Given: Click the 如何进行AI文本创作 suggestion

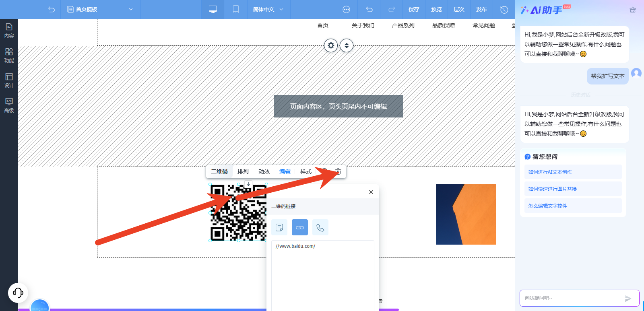Looking at the screenshot, I should point(573,172).
